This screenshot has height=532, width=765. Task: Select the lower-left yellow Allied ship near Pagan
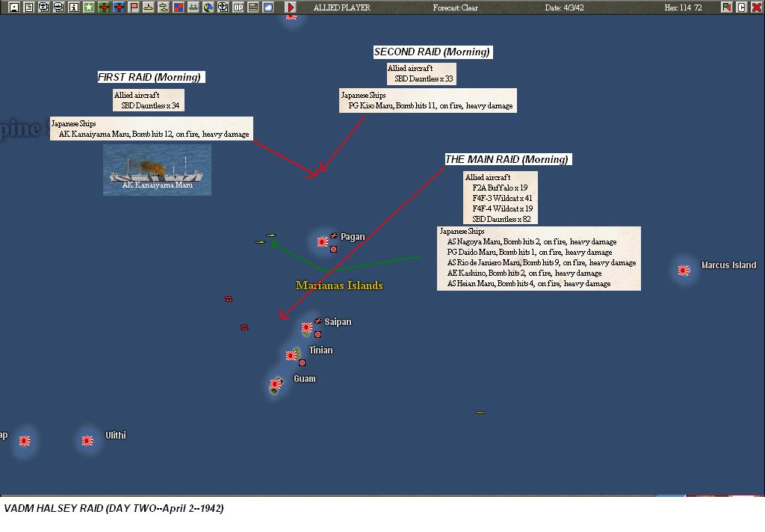261,241
